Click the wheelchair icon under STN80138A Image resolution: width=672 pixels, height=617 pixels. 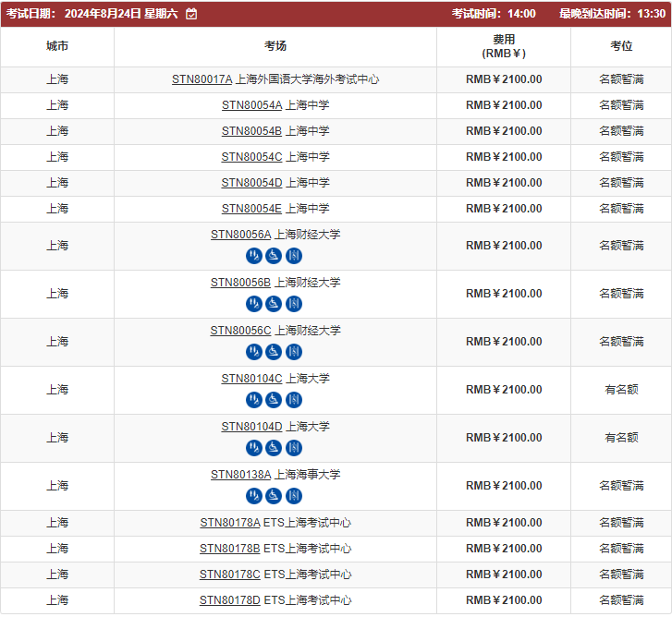coord(274,496)
